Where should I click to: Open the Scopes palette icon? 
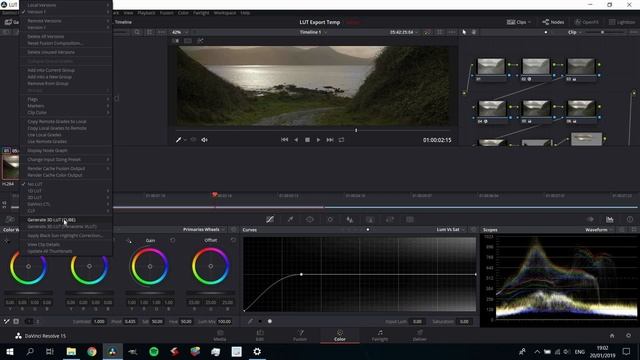[610, 220]
